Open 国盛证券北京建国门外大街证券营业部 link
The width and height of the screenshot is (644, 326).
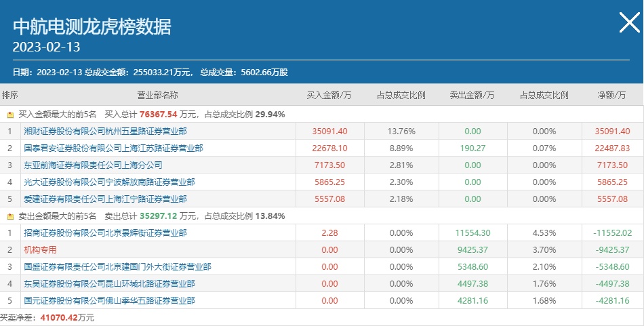pyautogui.click(x=117, y=266)
